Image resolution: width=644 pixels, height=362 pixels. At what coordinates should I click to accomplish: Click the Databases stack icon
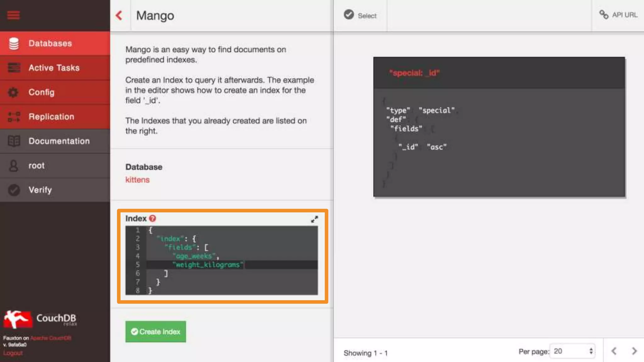[14, 43]
